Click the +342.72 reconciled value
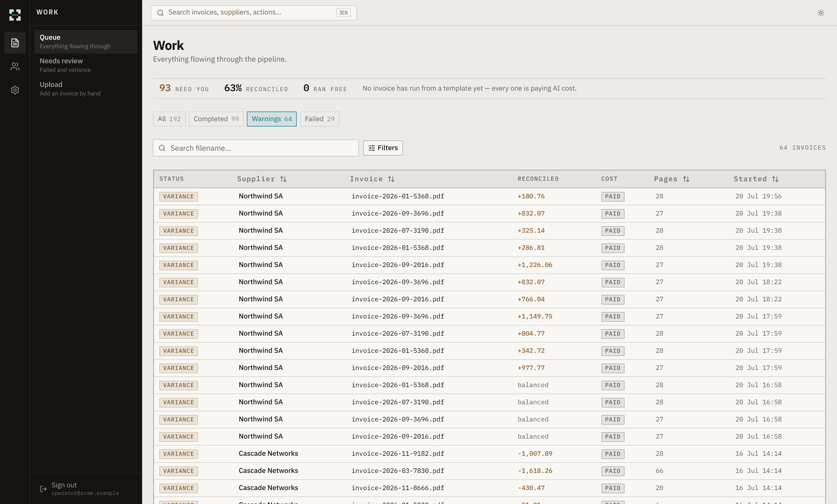 click(x=531, y=351)
